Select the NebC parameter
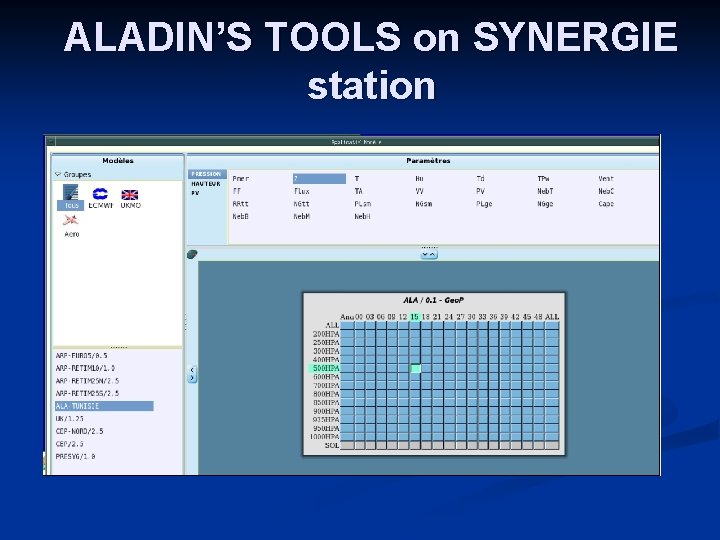 [606, 191]
